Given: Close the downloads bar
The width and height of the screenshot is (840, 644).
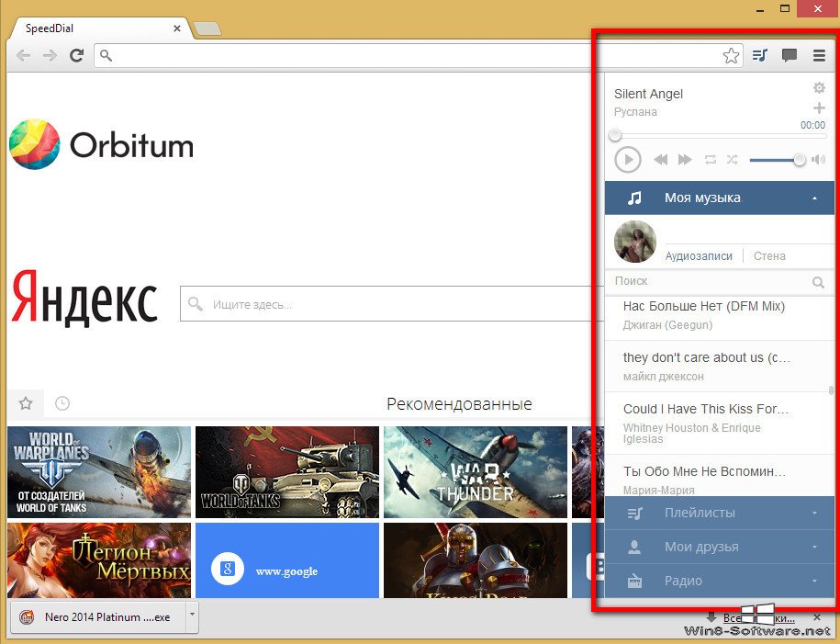Looking at the screenshot, I should (817, 617).
